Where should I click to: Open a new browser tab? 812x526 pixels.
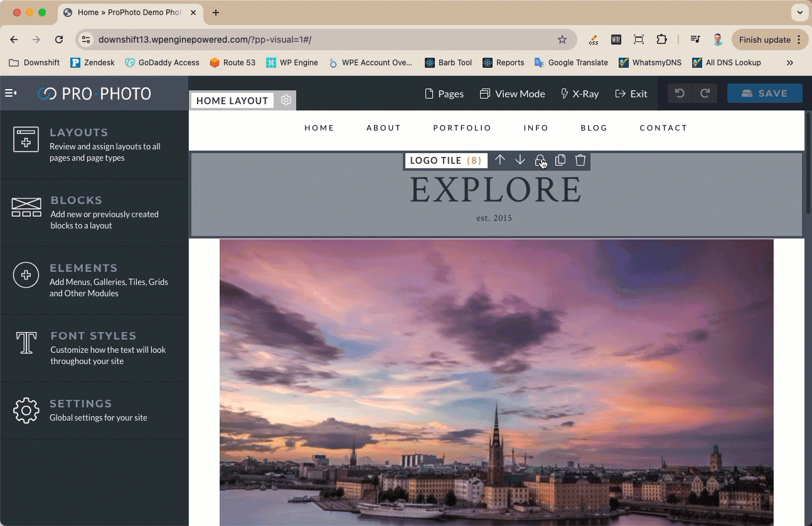click(216, 13)
